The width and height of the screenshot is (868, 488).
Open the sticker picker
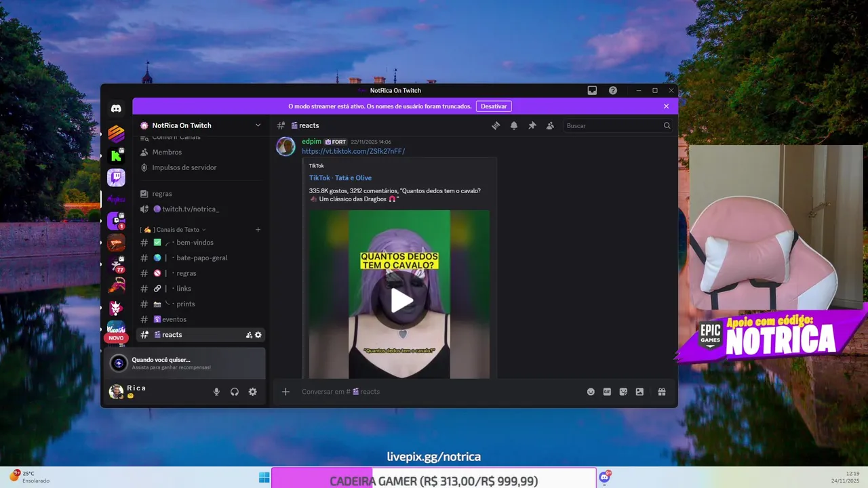[x=623, y=392]
